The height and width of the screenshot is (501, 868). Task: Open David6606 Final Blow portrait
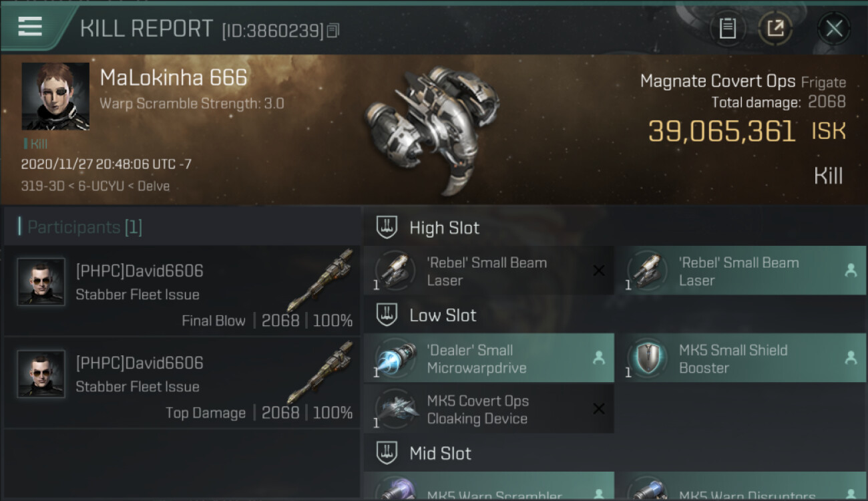coord(41,282)
